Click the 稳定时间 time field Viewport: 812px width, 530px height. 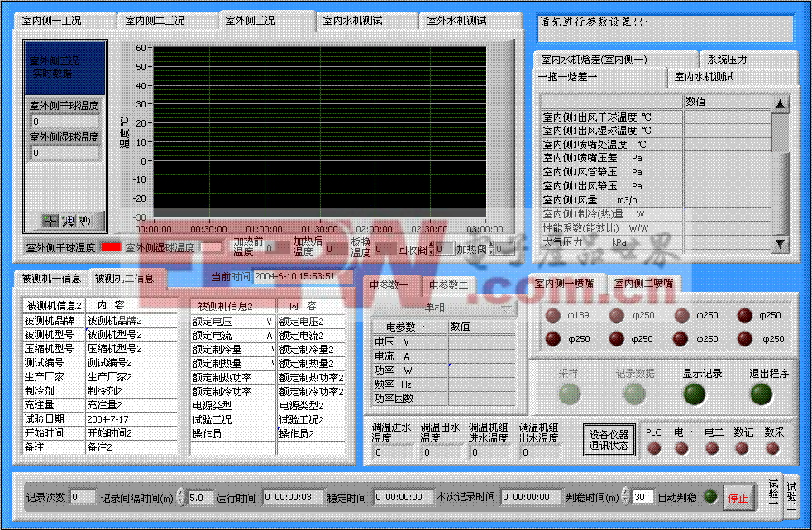point(404,497)
